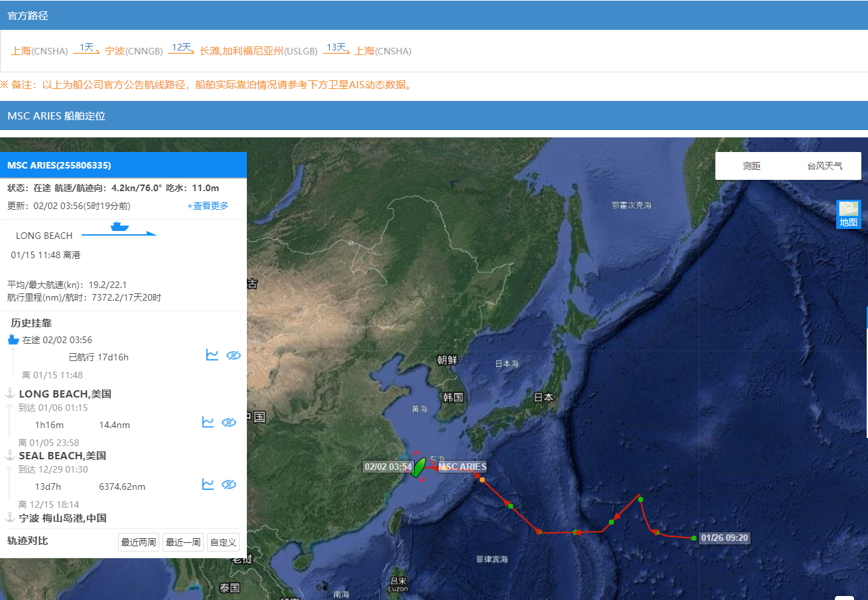
Task: Click the +查看更多 link
Action: (208, 206)
